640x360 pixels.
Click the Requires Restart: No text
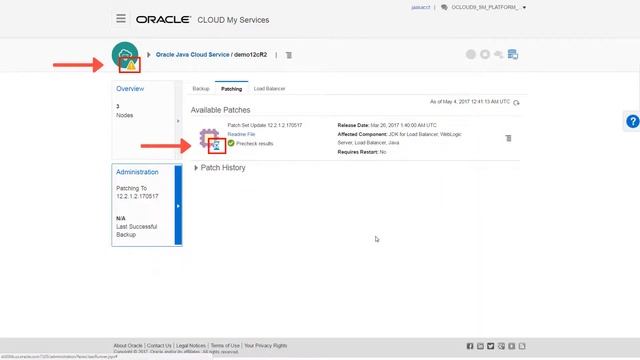tap(362, 152)
